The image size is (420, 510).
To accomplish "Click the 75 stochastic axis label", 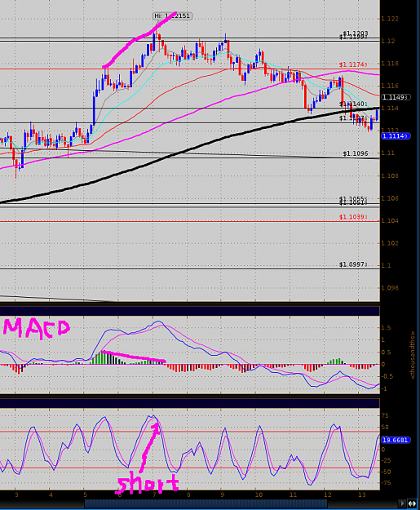I will point(385,415).
